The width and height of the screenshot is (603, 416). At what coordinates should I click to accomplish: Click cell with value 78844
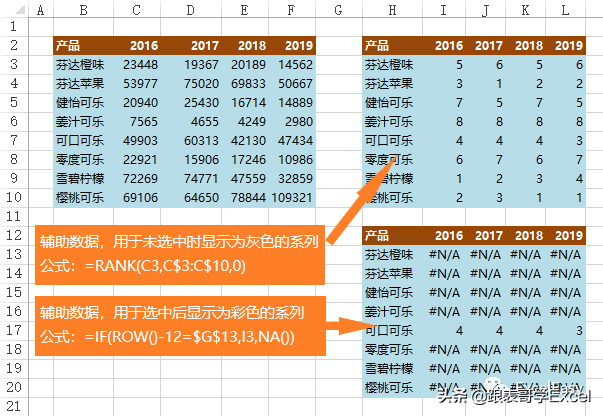point(245,198)
